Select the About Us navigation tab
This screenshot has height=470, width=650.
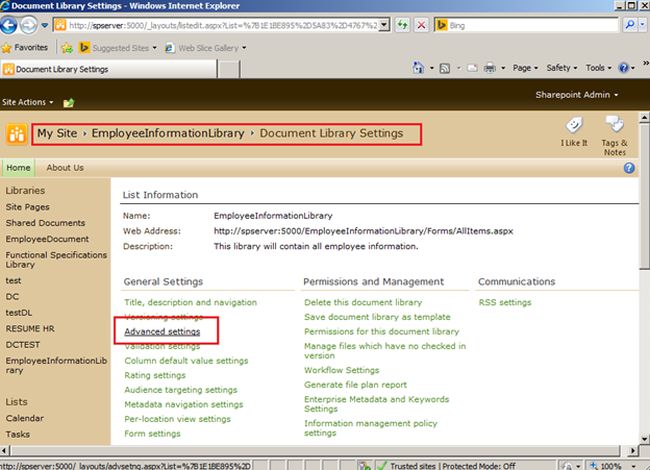pyautogui.click(x=65, y=167)
